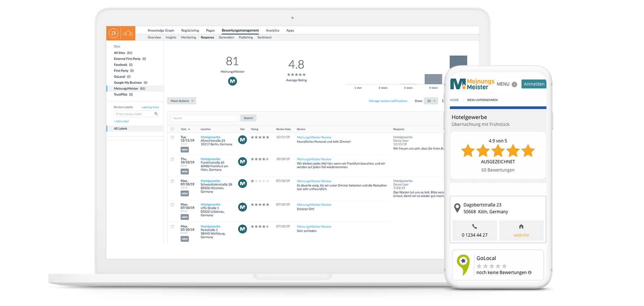Click the orange stars review icon
This screenshot has width=644, height=306.
click(x=128, y=33)
